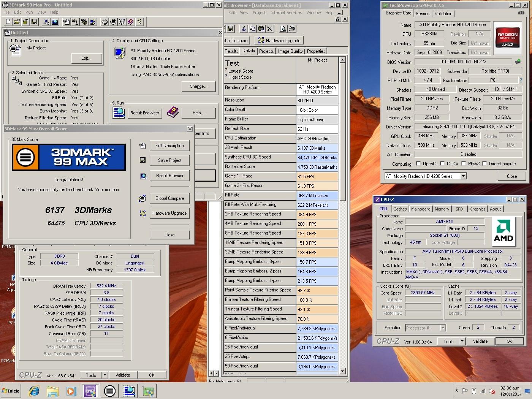The image size is (532, 399).
Task: Click question mark icon in 3DMark toolbar
Action: pos(139,22)
